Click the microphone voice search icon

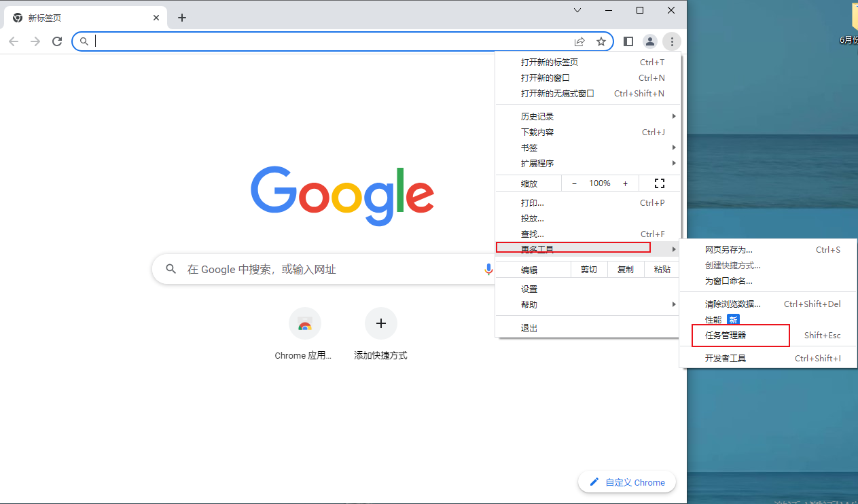pyautogui.click(x=488, y=270)
